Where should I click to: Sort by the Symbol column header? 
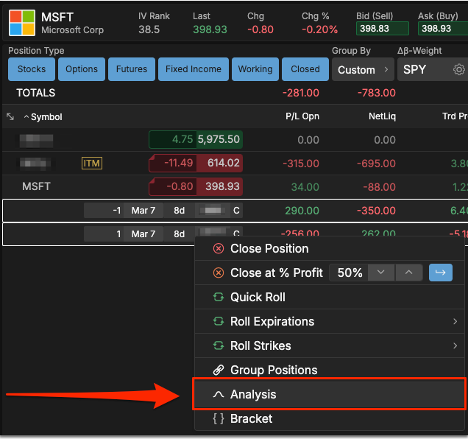pos(46,117)
